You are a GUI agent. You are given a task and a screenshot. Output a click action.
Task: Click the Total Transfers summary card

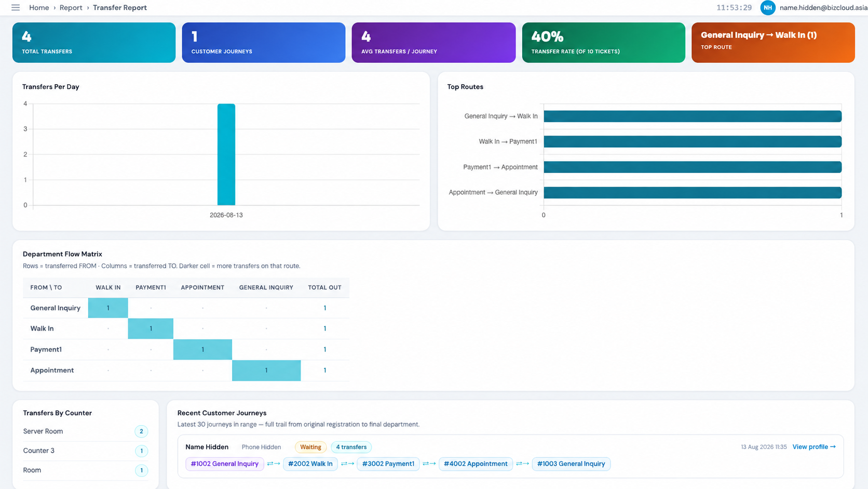(x=94, y=43)
